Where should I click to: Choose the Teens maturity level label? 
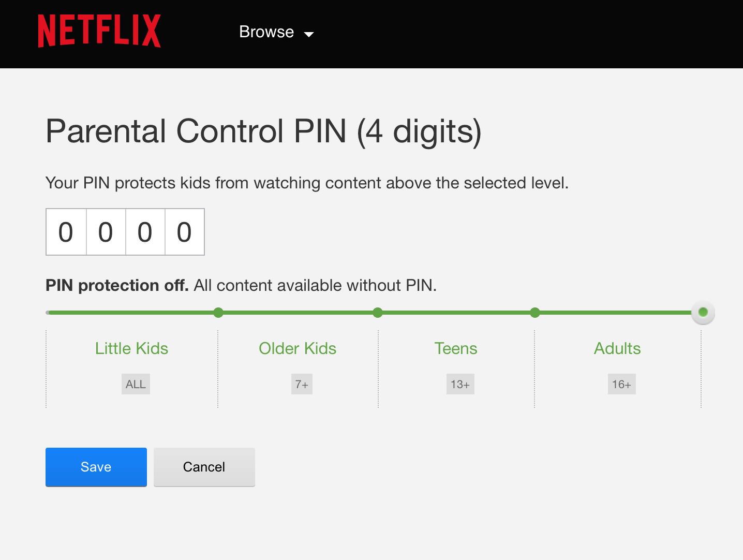(x=456, y=348)
